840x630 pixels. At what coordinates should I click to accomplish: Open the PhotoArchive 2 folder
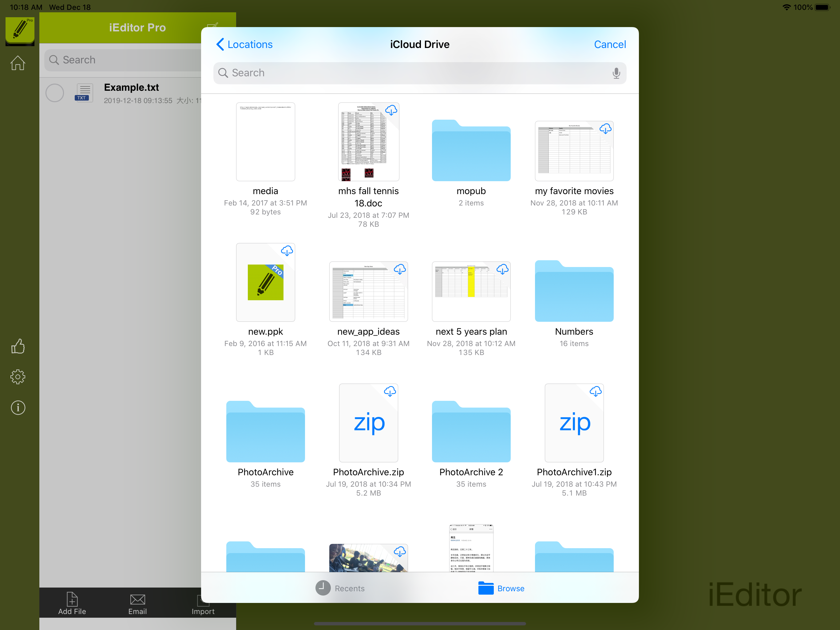click(x=471, y=432)
